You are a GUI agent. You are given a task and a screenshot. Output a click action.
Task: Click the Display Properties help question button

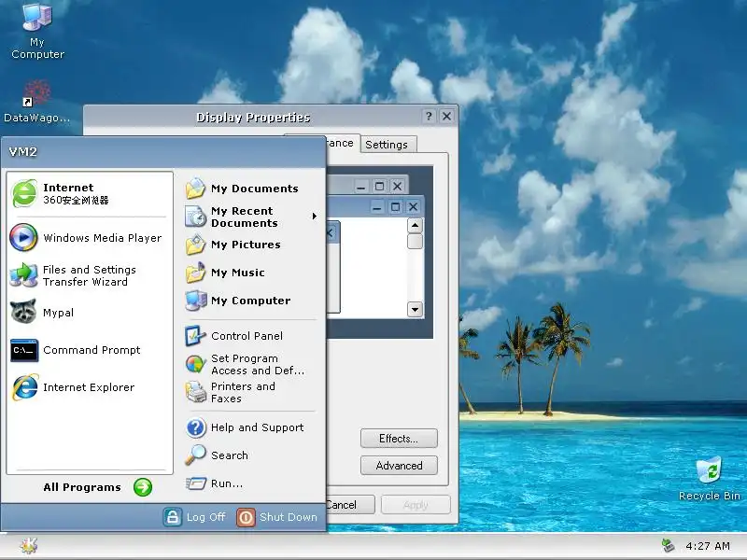(429, 116)
